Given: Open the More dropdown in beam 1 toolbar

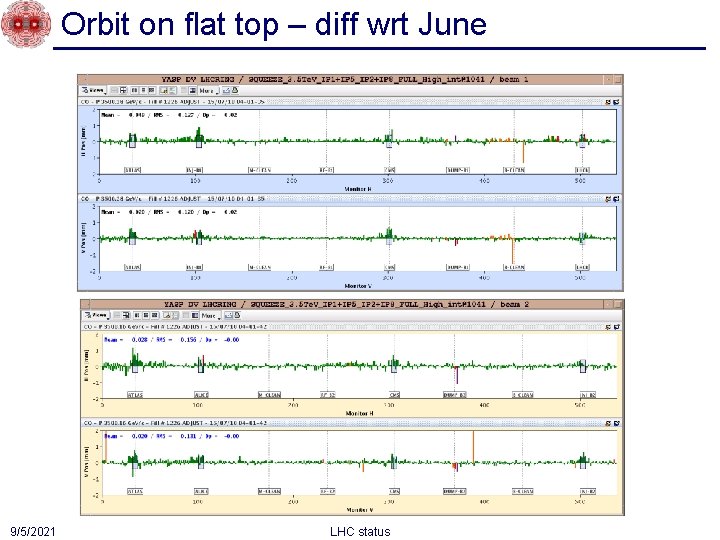Looking at the screenshot, I should 208,90.
